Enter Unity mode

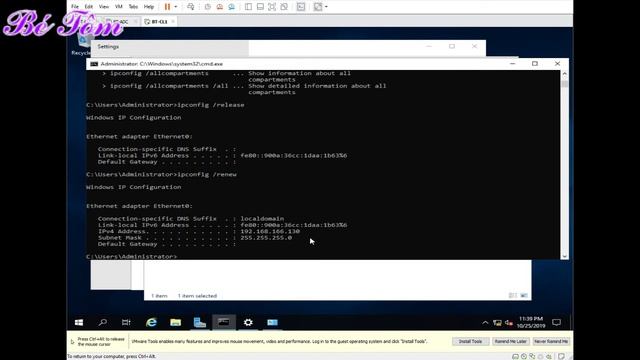(x=284, y=7)
